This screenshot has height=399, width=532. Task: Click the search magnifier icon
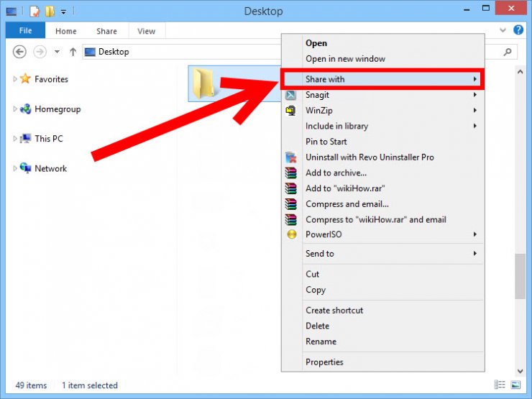pyautogui.click(x=508, y=52)
